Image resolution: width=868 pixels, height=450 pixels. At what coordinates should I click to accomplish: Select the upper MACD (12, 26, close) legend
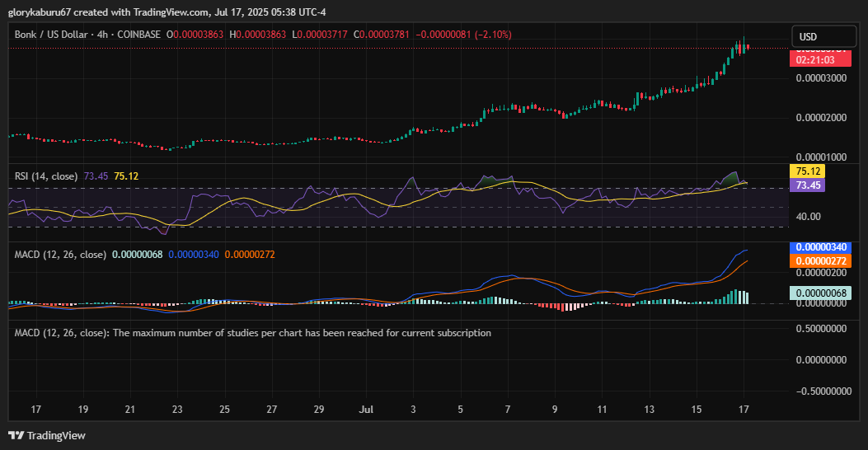coord(60,255)
